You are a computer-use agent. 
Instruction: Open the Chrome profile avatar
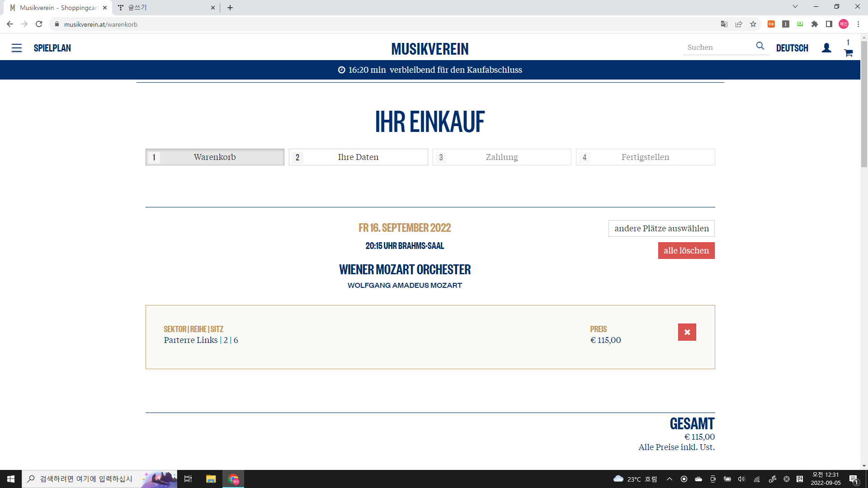coord(844,24)
